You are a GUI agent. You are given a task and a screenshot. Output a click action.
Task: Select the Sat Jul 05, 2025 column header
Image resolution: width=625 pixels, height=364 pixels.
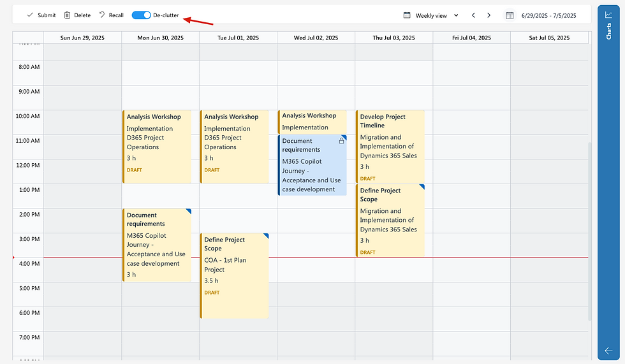pos(549,38)
